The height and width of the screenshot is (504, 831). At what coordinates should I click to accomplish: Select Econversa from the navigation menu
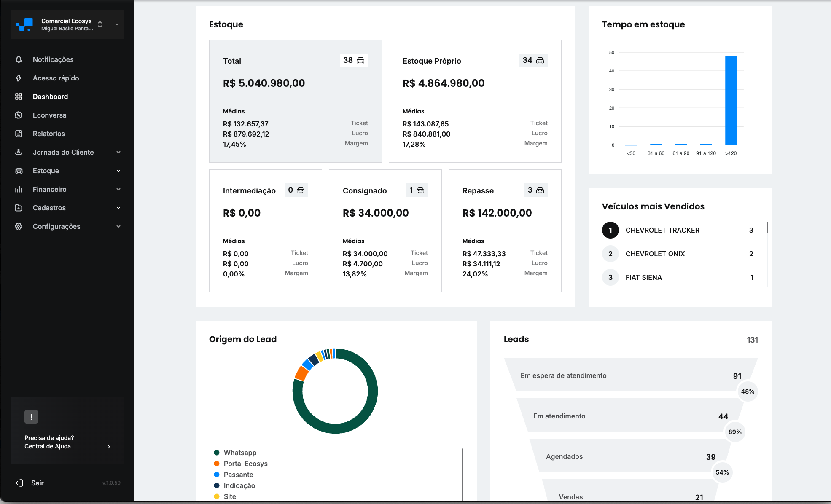tap(49, 115)
